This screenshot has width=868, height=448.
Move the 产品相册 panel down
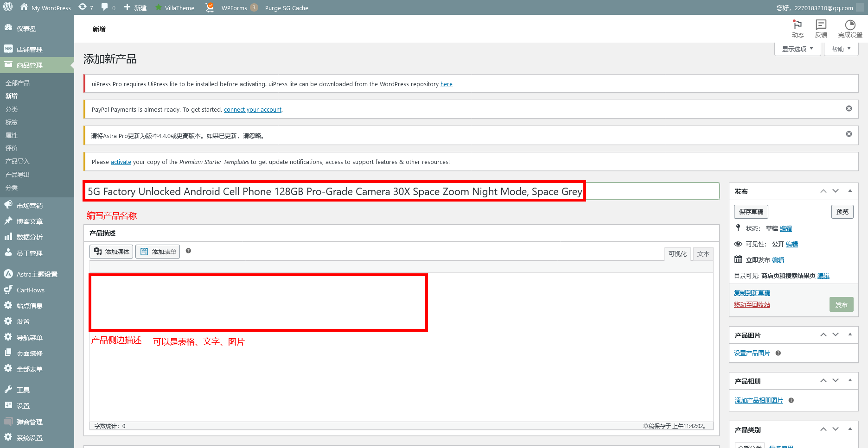point(836,380)
